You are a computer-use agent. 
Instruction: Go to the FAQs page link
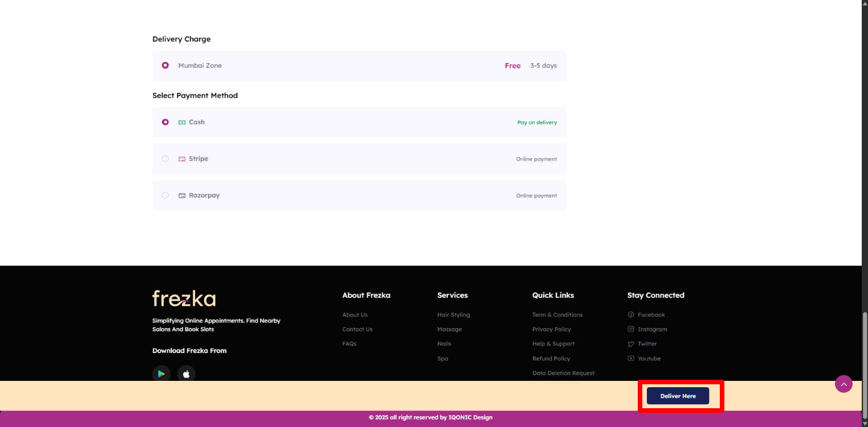click(349, 344)
